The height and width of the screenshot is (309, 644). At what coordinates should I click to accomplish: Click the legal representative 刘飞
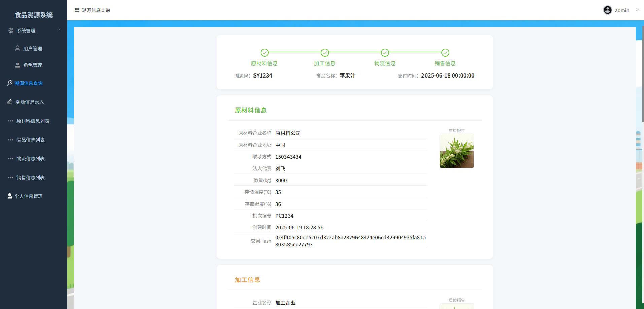click(280, 169)
